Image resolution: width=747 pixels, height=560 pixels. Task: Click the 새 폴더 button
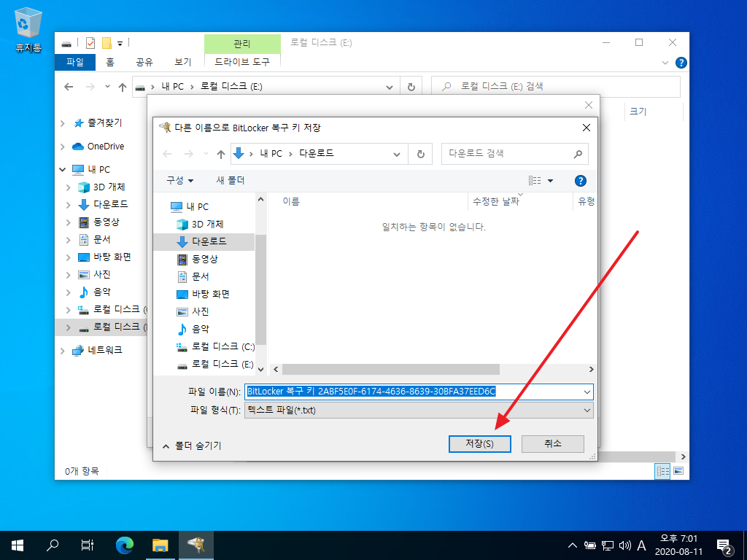(230, 181)
